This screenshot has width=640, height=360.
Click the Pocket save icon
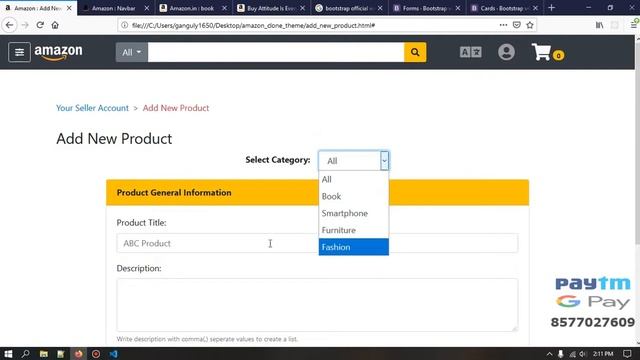click(x=517, y=25)
